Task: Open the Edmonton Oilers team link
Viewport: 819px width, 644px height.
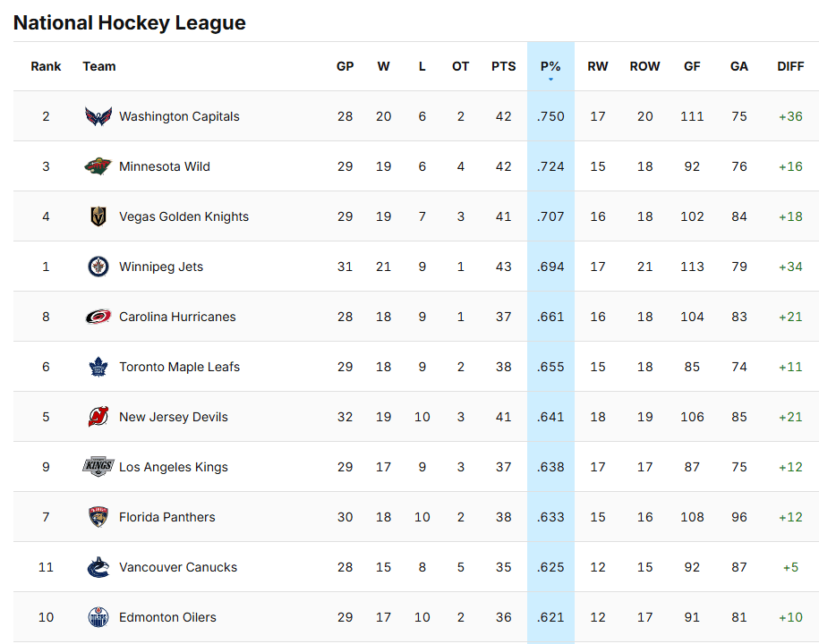Action: (167, 617)
